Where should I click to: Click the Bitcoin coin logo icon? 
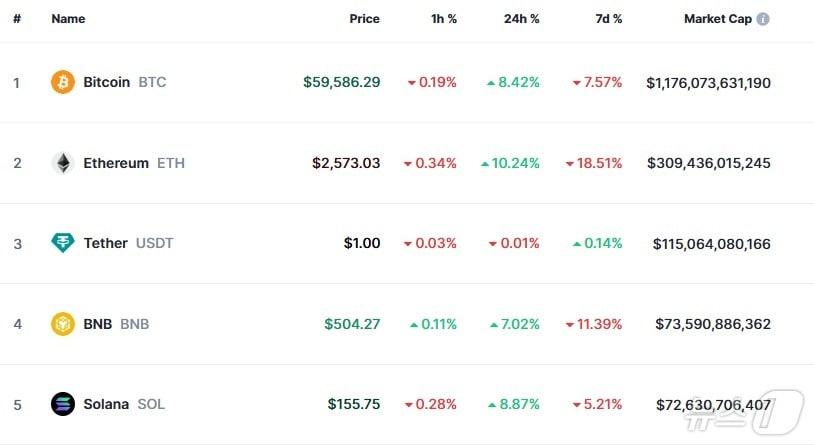point(63,82)
